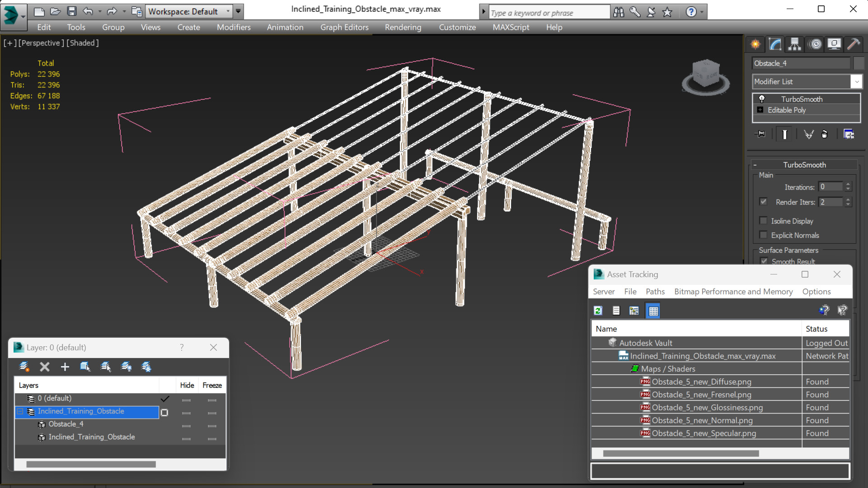
Task: Redo action arrow icon
Action: click(112, 11)
